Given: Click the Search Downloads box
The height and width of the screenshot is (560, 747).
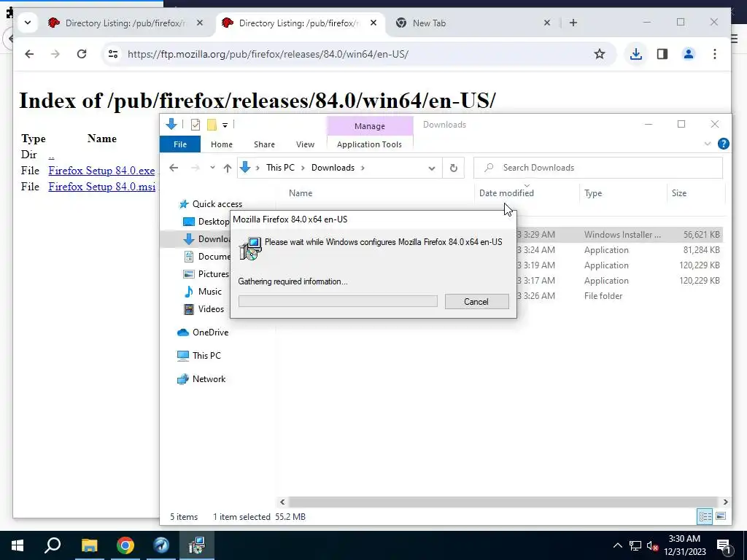Looking at the screenshot, I should [598, 168].
